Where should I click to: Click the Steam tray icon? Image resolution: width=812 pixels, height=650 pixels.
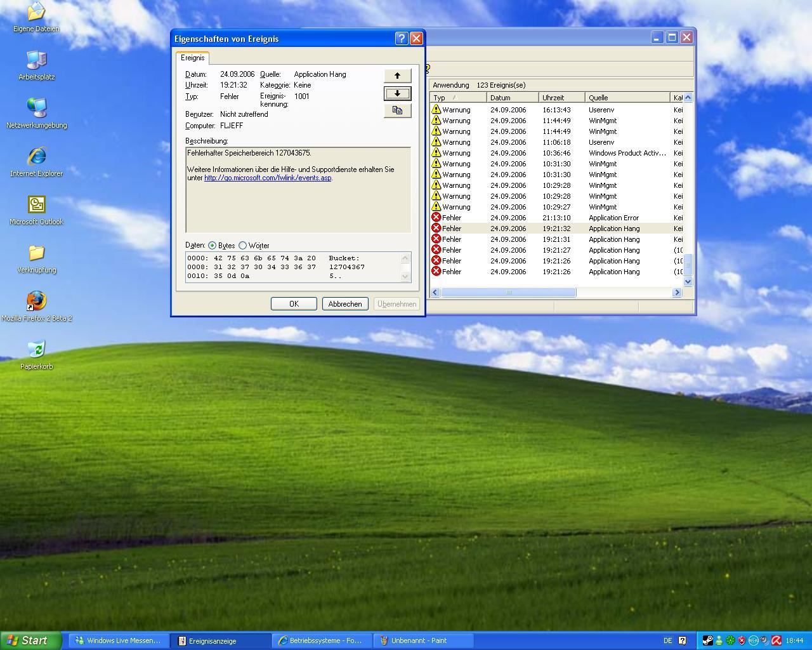point(707,640)
